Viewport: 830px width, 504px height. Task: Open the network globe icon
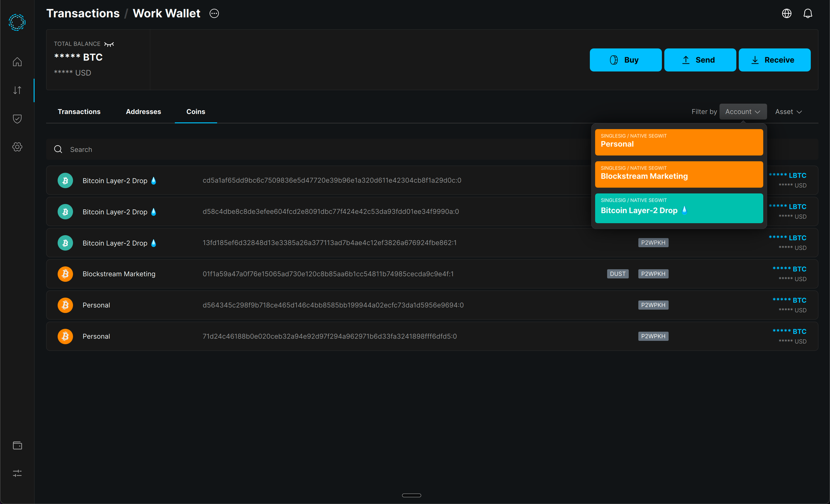pyautogui.click(x=786, y=14)
